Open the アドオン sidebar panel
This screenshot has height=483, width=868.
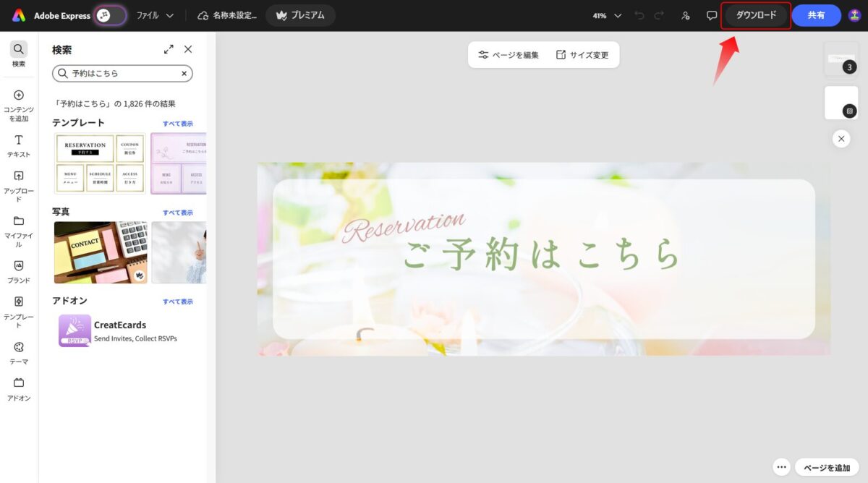coord(18,389)
